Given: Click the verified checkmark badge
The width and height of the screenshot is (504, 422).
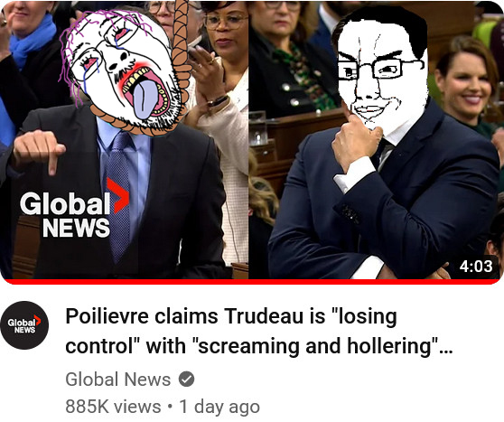Looking at the screenshot, I should point(186,379).
